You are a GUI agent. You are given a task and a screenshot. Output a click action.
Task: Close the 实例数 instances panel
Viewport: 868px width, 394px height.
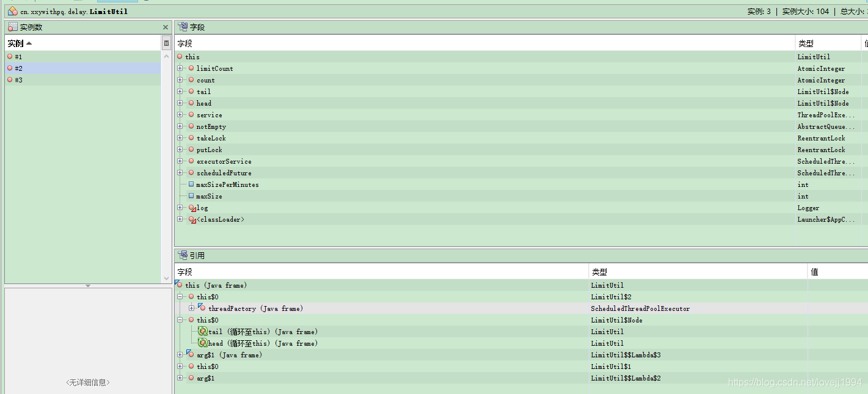tap(165, 27)
